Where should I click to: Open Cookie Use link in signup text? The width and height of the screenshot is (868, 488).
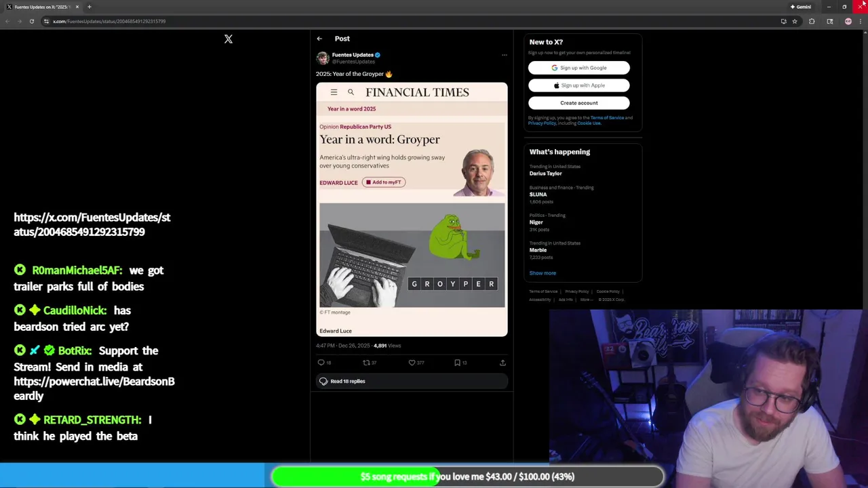point(589,123)
